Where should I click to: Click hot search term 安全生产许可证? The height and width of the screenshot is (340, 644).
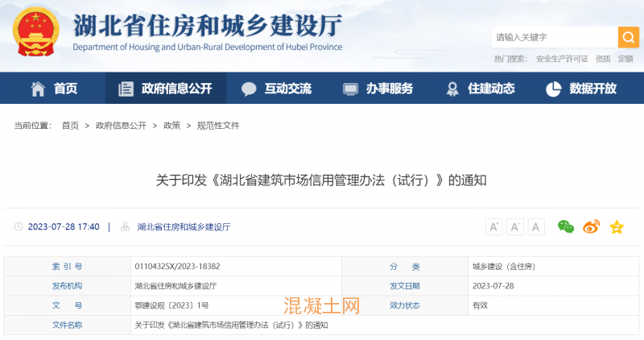click(562, 59)
